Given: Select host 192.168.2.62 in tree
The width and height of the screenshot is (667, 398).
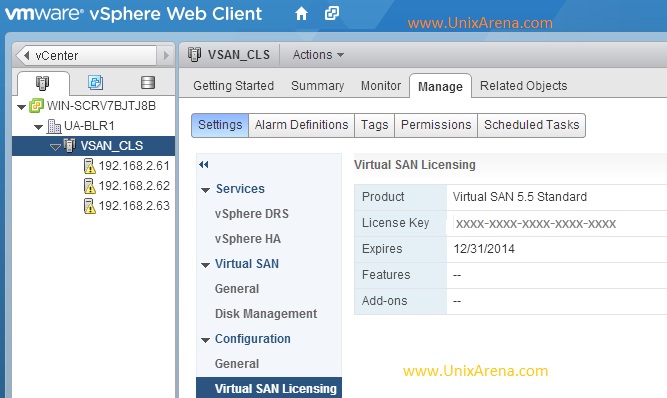Looking at the screenshot, I should pyautogui.click(x=134, y=186).
